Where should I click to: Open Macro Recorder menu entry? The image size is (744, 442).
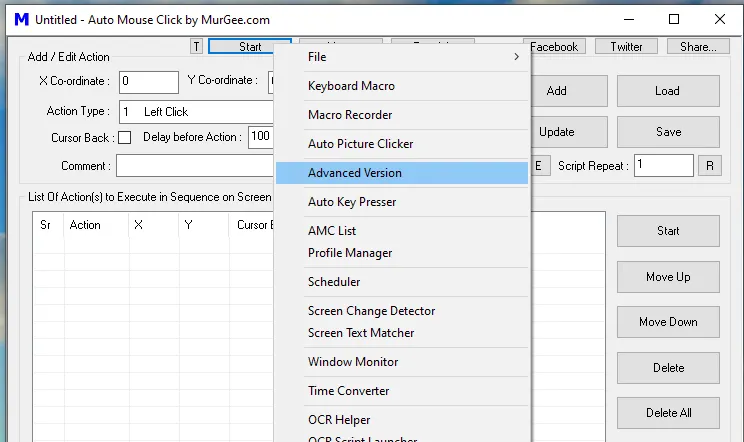(x=402, y=115)
